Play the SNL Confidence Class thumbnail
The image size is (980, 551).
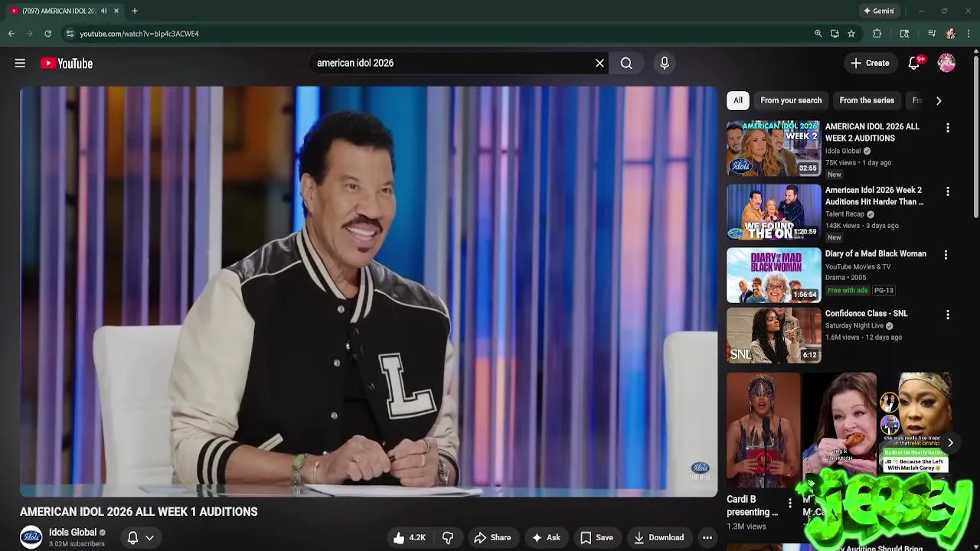pos(773,334)
